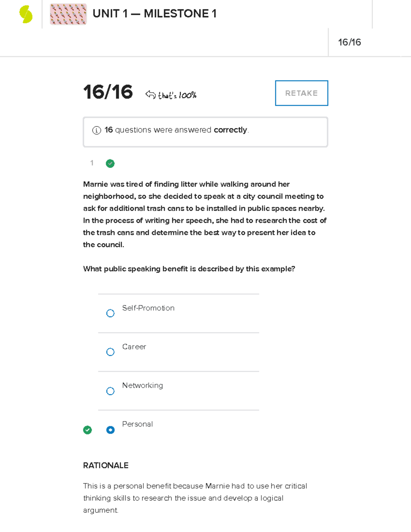
Task: Click the Career answer label
Action: [x=134, y=347]
